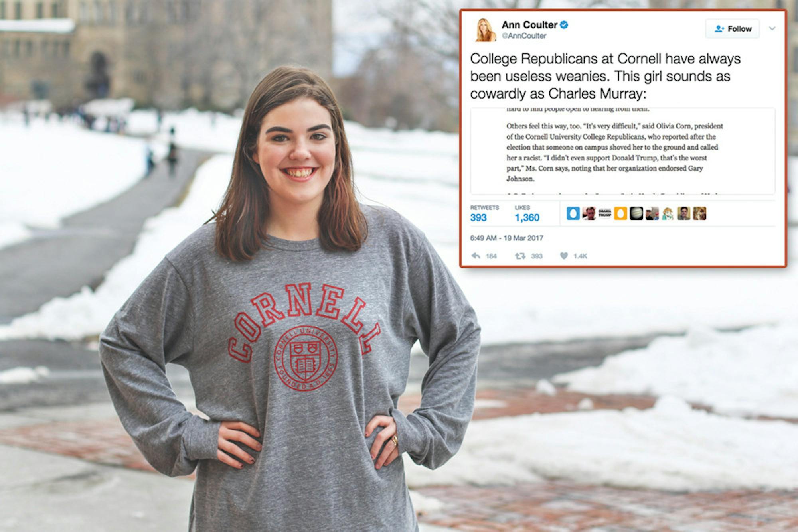The width and height of the screenshot is (798, 532).
Task: Click the add-person icon in the Follow button
Action: pyautogui.click(x=719, y=29)
